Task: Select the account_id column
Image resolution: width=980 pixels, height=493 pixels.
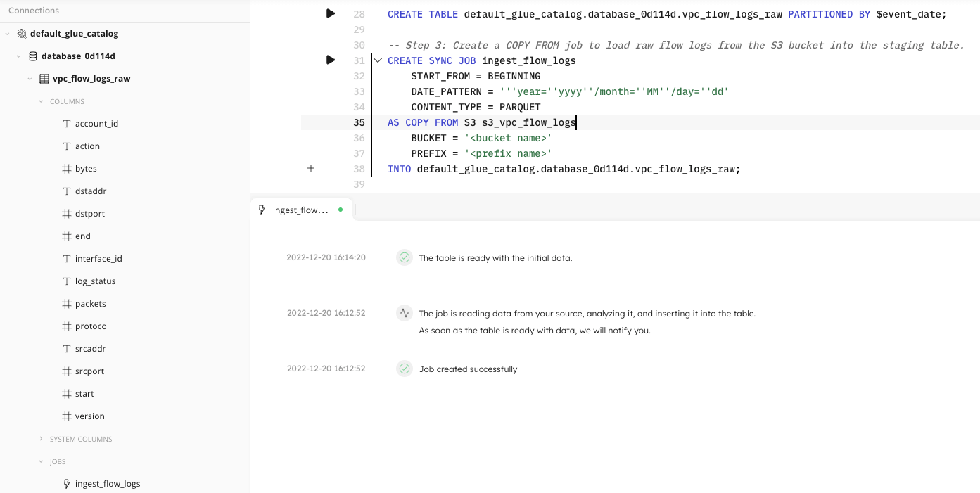Action: point(96,124)
